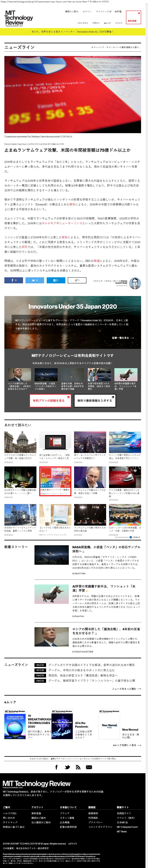
Task: Click the yellow Innovators Under 35 announcement bar
Action: click(73, 32)
